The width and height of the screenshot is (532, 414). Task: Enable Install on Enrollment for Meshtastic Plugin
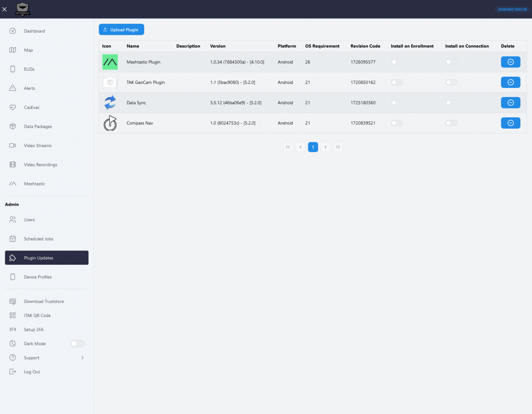[x=397, y=62]
